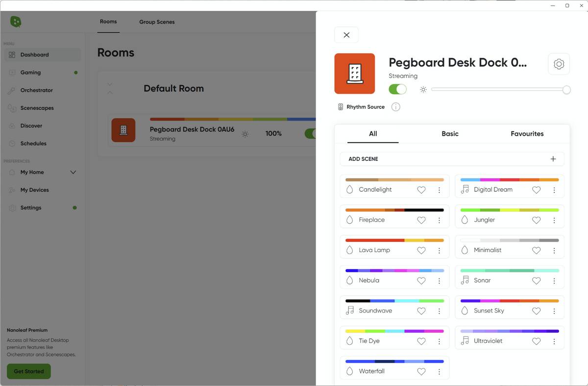Go to Dashboard in sidebar
The height and width of the screenshot is (386, 588).
click(43, 55)
